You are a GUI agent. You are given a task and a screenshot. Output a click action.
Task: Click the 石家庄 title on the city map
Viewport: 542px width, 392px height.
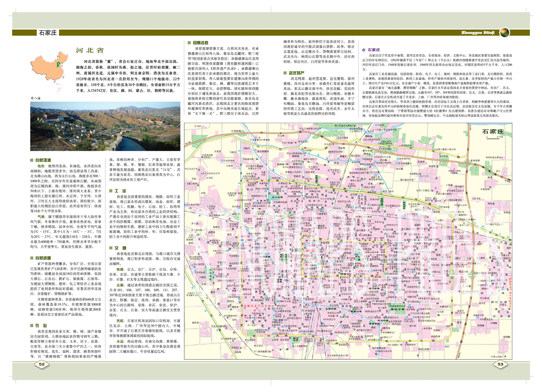click(493, 131)
